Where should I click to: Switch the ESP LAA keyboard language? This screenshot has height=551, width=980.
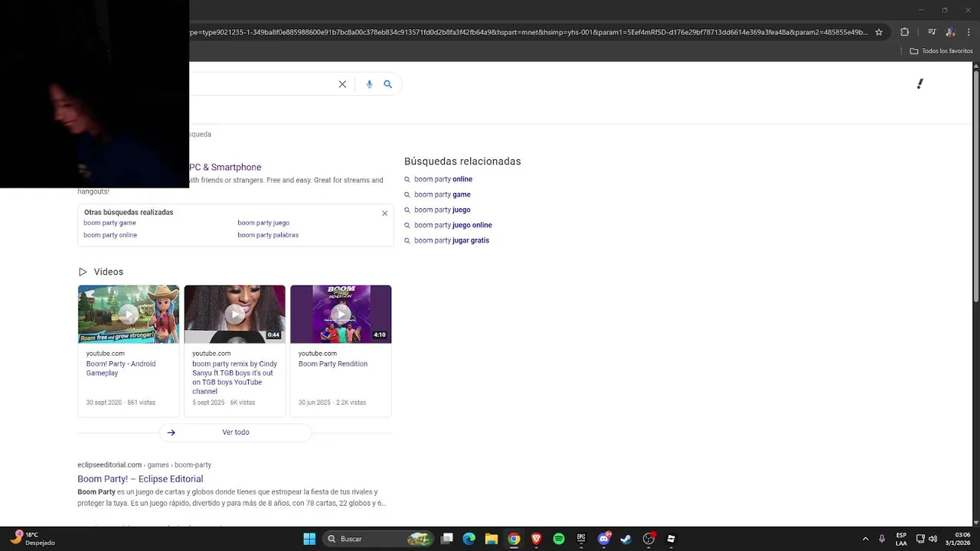(x=901, y=539)
